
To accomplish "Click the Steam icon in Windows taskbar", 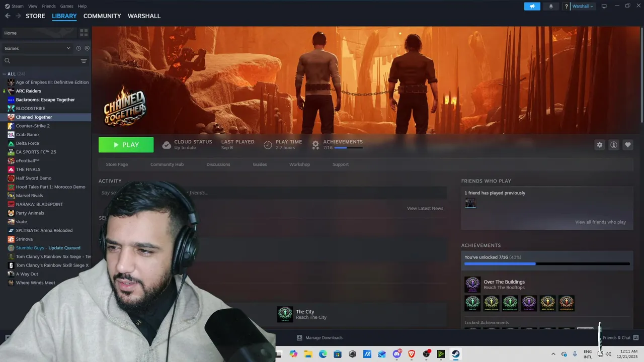I will 455,354.
